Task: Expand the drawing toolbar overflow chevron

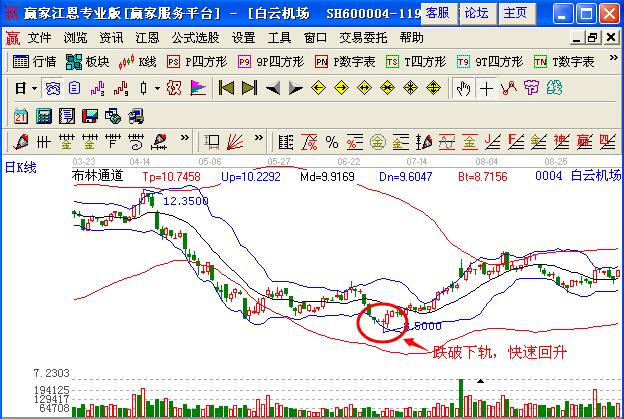Action: [x=185, y=138]
